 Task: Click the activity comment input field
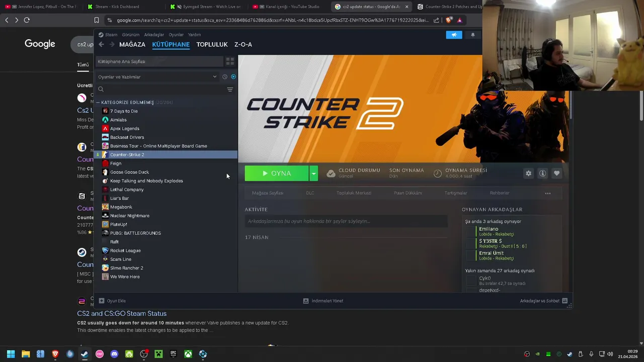tap(346, 221)
